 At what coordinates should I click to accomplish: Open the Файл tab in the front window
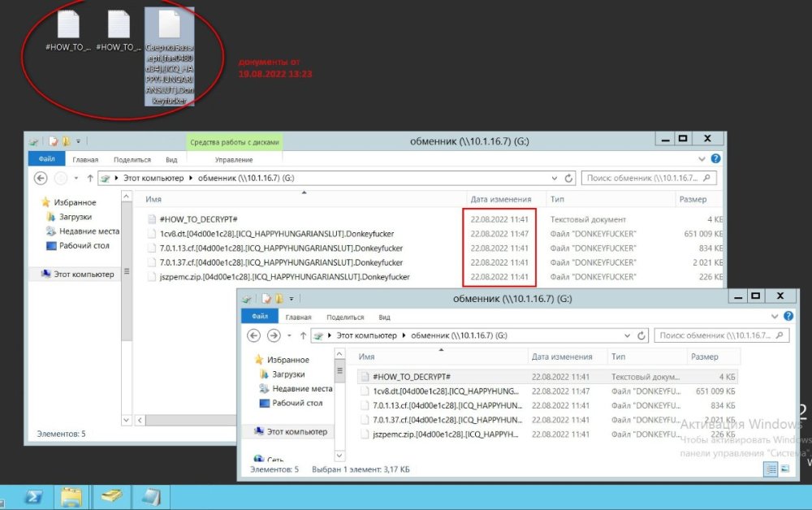coord(260,316)
